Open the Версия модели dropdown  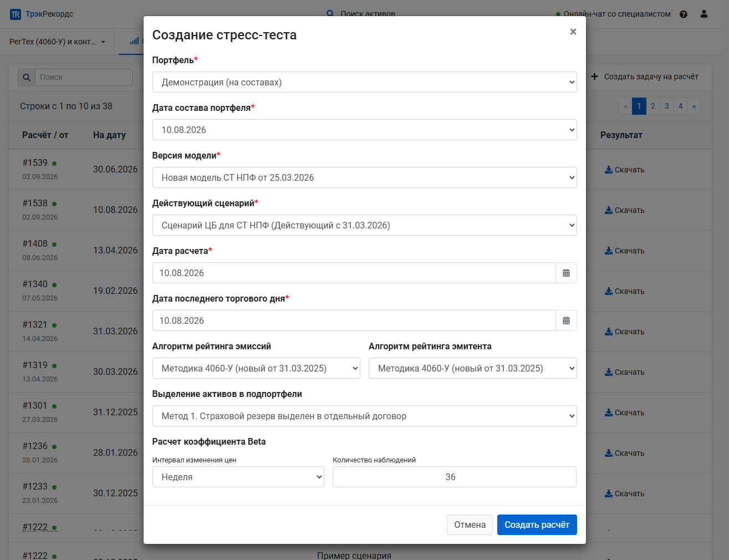[x=364, y=177]
